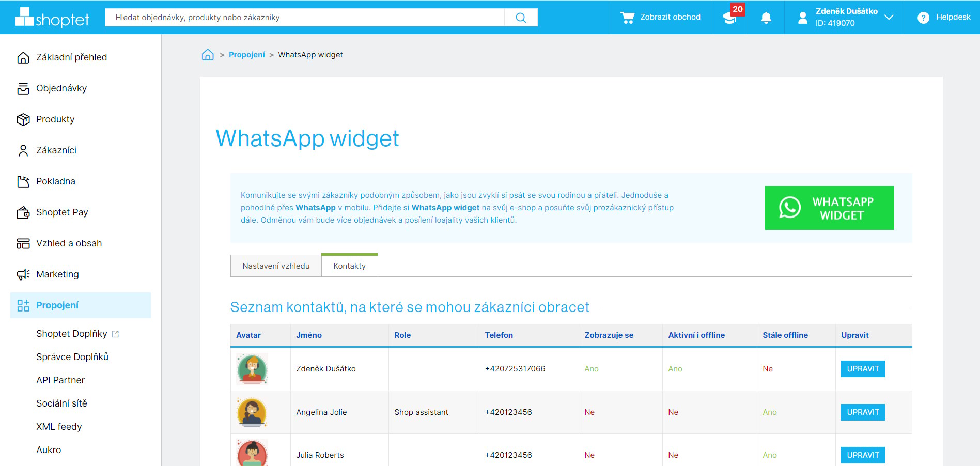Click Základní přehled house icon
This screenshot has width=980, height=466.
point(23,57)
